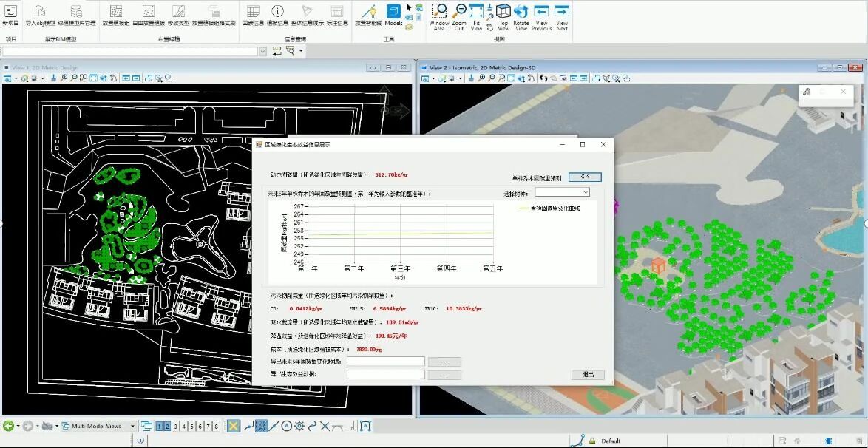Toggle view number 1 button
The image size is (868, 448).
coord(160,427)
